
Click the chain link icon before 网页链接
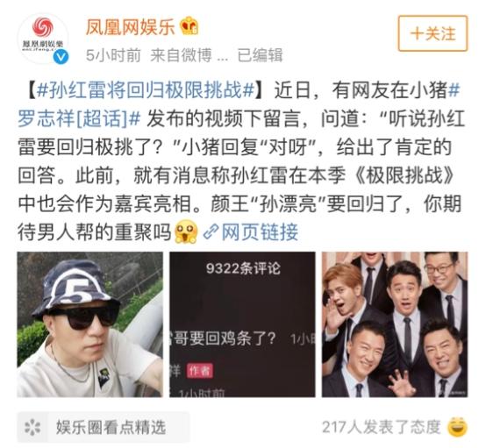click(x=211, y=231)
